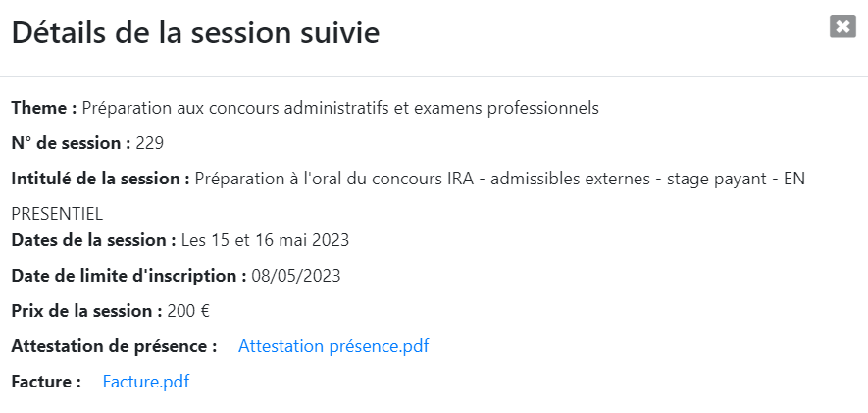Open the Attestation présence.pdf link

pos(333,346)
